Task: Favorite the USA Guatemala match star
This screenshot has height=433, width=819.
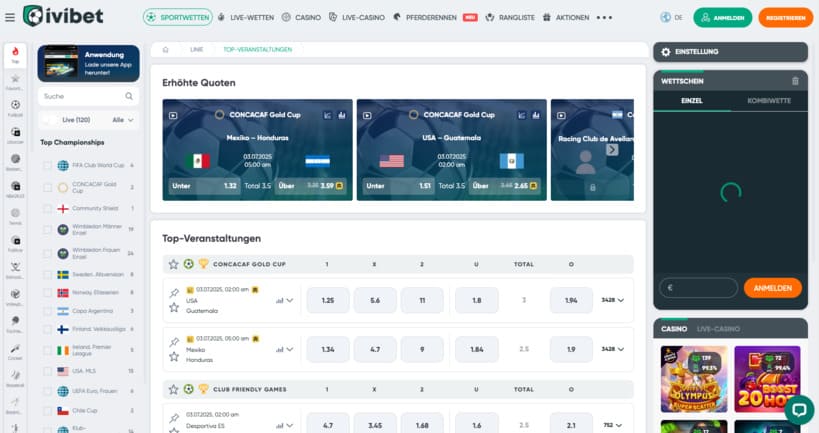Action: (174, 307)
